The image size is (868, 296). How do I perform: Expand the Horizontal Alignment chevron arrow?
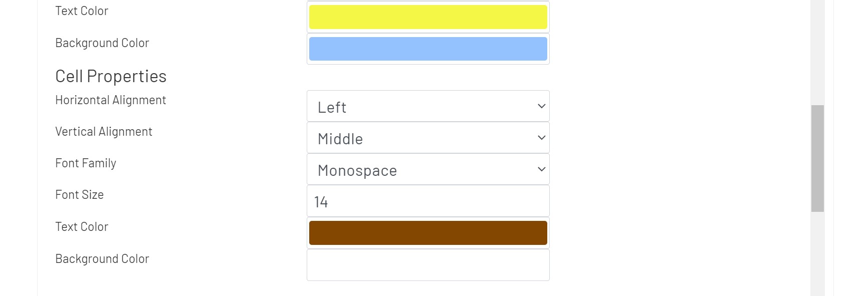[x=541, y=106]
